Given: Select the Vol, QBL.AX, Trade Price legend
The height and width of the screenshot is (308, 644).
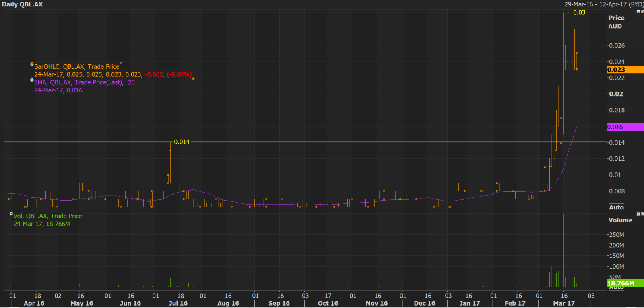Looking at the screenshot, I should [47, 216].
